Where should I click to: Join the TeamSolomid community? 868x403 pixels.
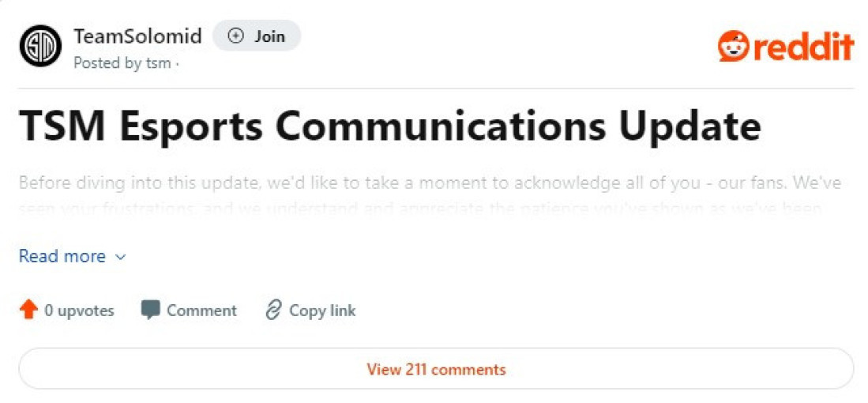[257, 36]
